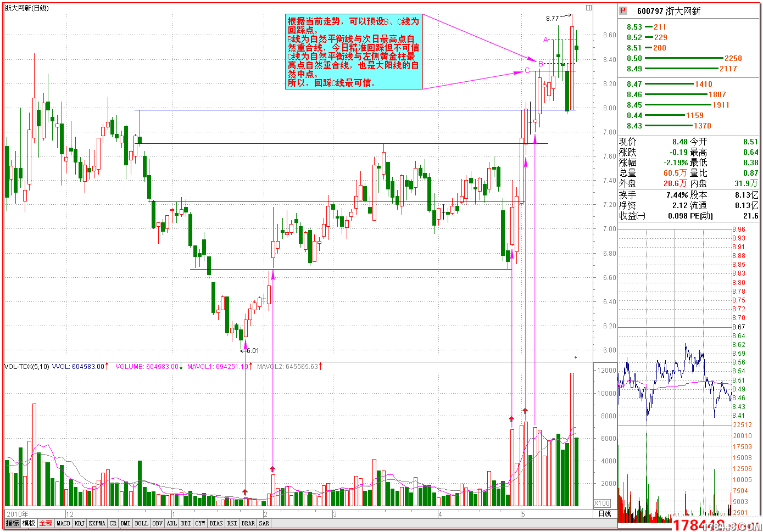Click the intraday price line mini chart
Screen dimensions: 763x532
(x=675, y=379)
